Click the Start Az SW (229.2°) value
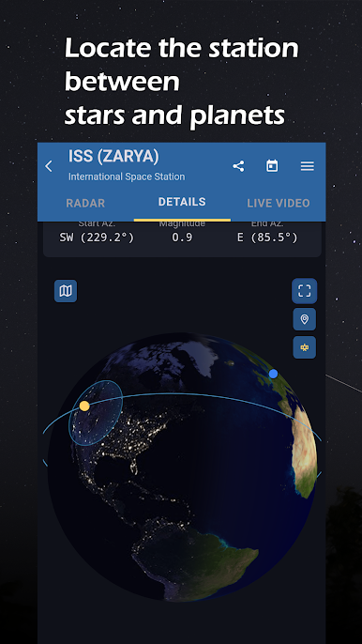The width and height of the screenshot is (362, 644). click(97, 238)
